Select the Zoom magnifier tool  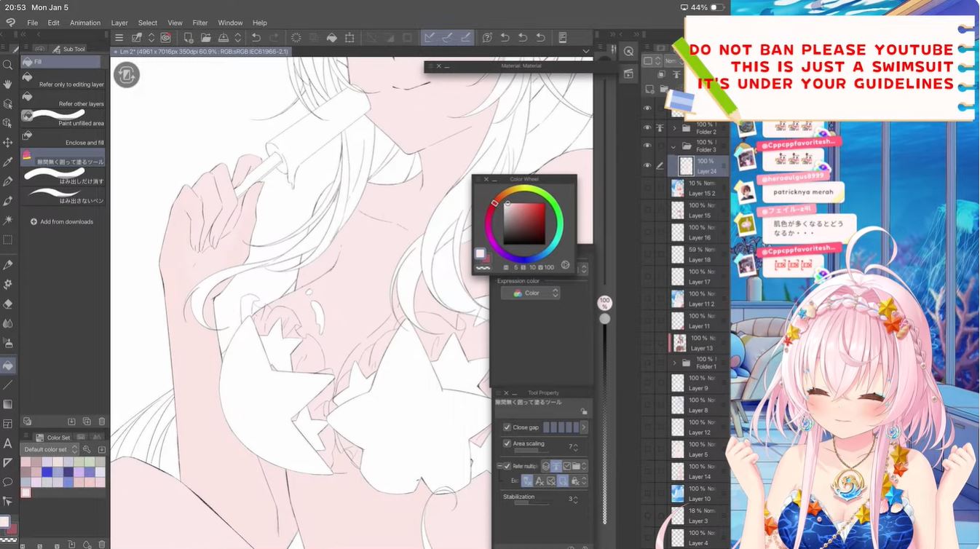[8, 65]
